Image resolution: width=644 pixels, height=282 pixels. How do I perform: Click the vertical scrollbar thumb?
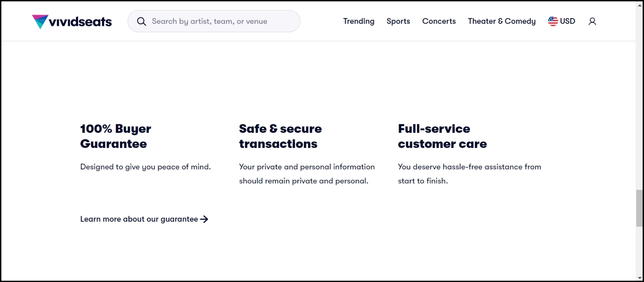click(x=640, y=208)
